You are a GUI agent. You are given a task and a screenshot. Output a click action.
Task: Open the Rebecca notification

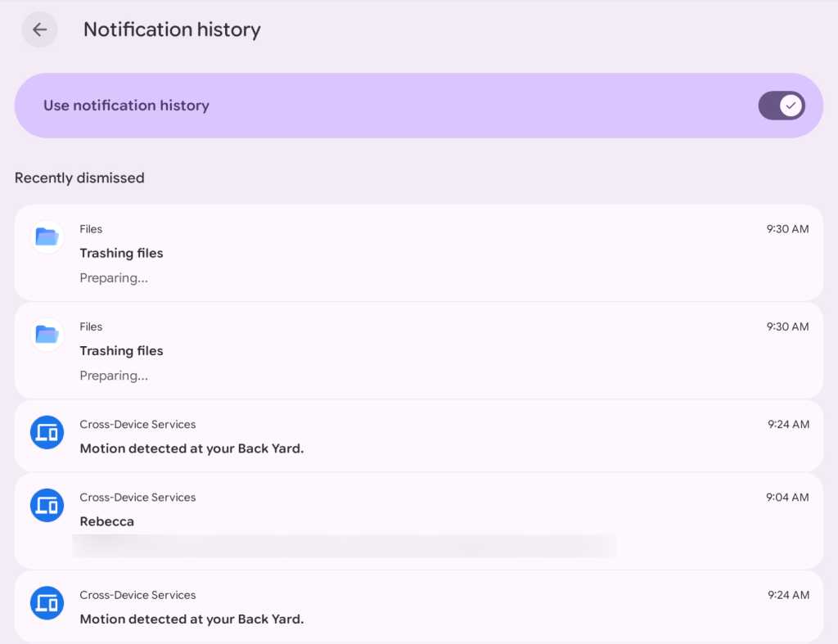[418, 521]
